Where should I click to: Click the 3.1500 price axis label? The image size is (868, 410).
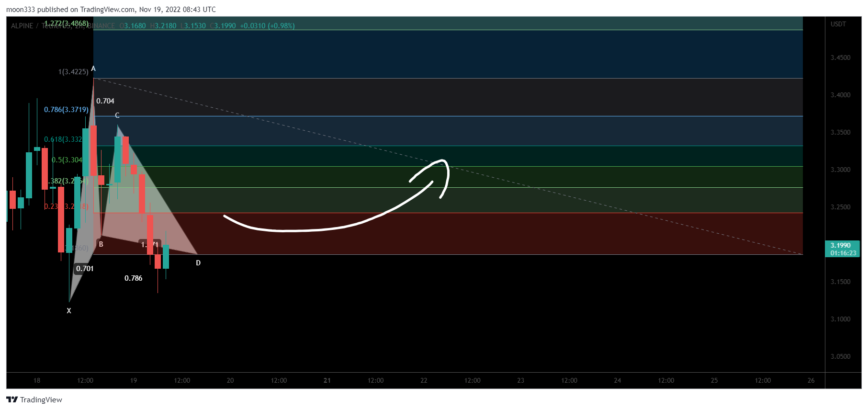point(841,282)
